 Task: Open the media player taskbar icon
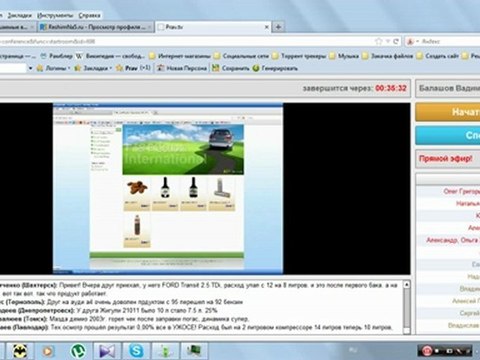coord(48,351)
